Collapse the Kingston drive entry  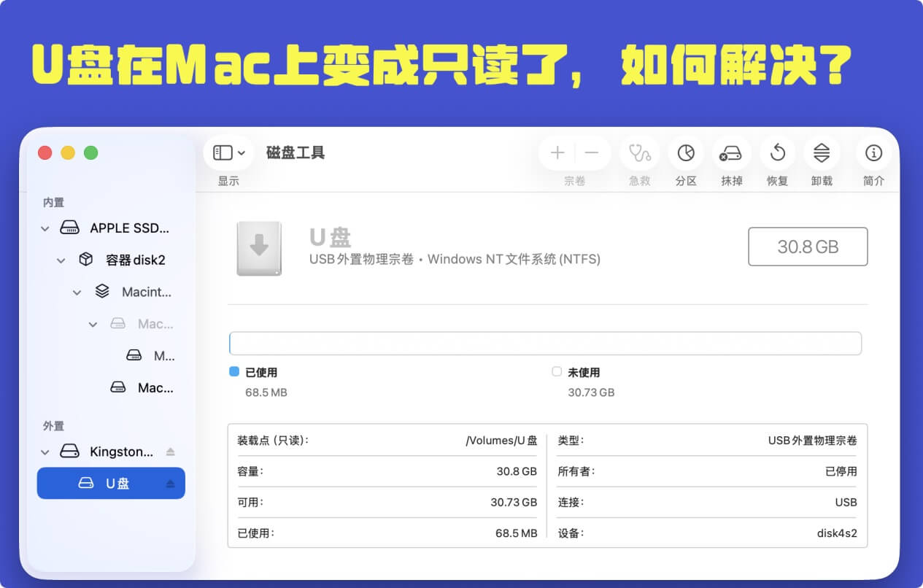point(44,451)
